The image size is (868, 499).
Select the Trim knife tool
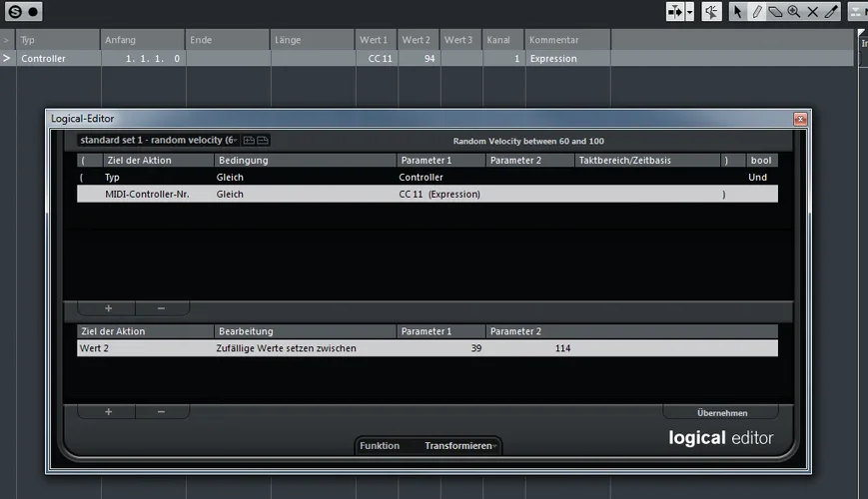tap(831, 12)
